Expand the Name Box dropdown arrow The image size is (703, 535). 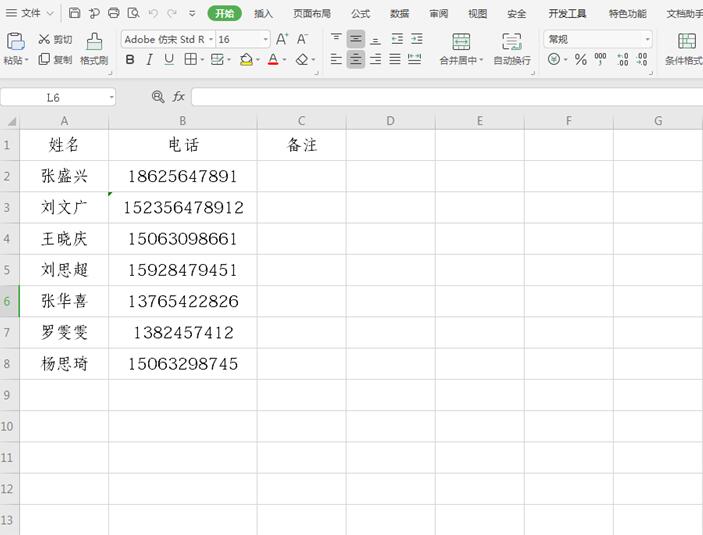pos(111,97)
